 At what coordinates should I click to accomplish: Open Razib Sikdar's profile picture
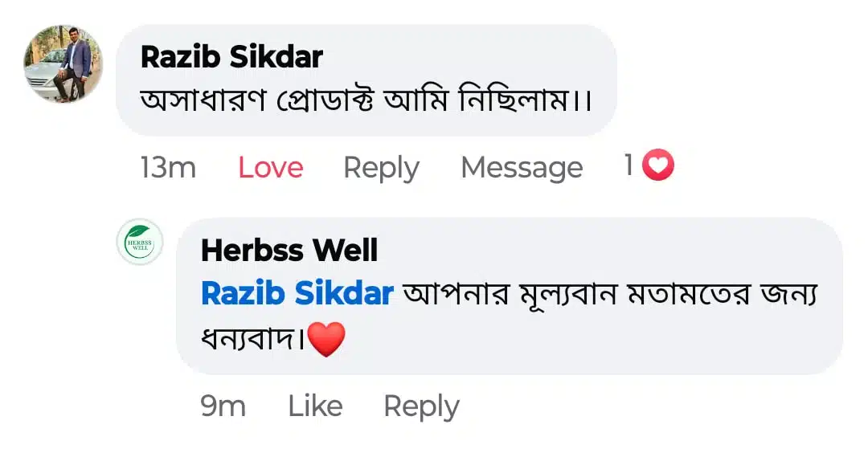tap(63, 63)
